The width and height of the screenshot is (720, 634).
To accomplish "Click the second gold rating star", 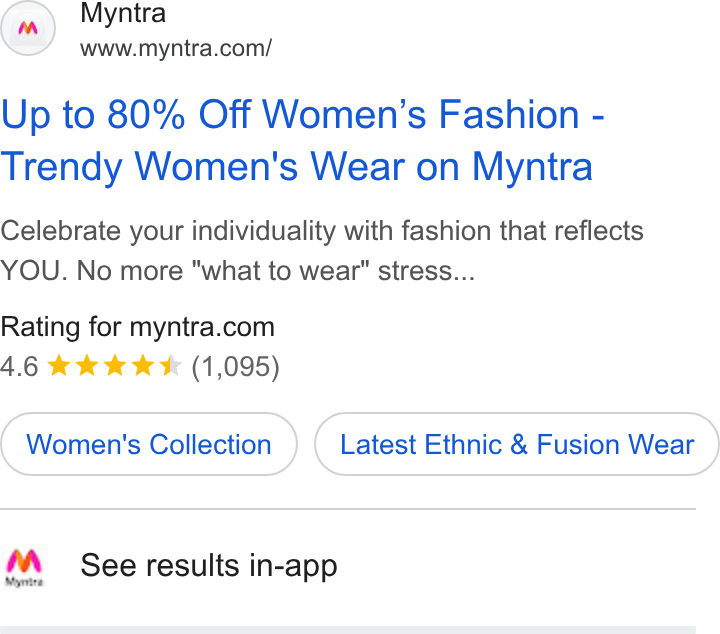I will pyautogui.click(x=87, y=366).
